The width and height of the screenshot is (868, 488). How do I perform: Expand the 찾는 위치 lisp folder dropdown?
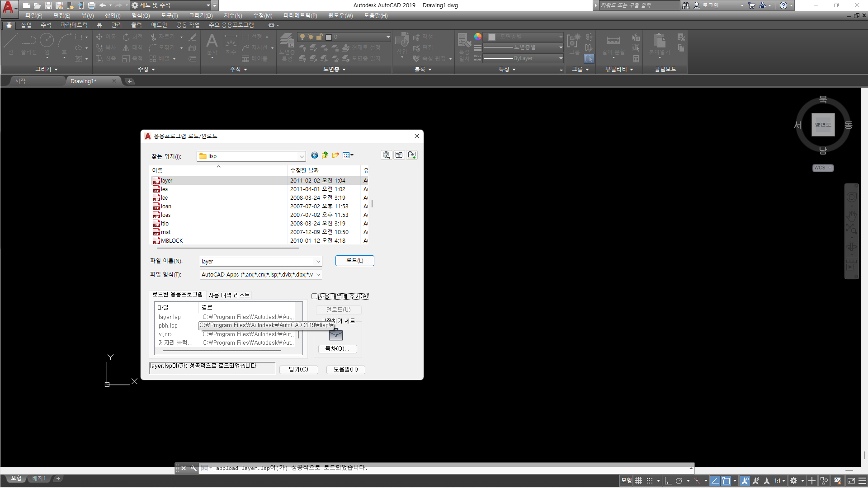(302, 156)
